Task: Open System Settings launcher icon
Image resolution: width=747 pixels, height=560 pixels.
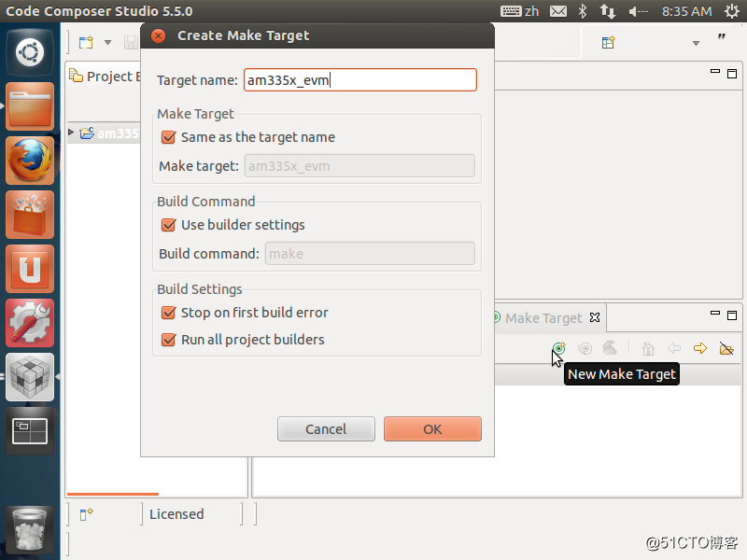Action: [x=30, y=323]
